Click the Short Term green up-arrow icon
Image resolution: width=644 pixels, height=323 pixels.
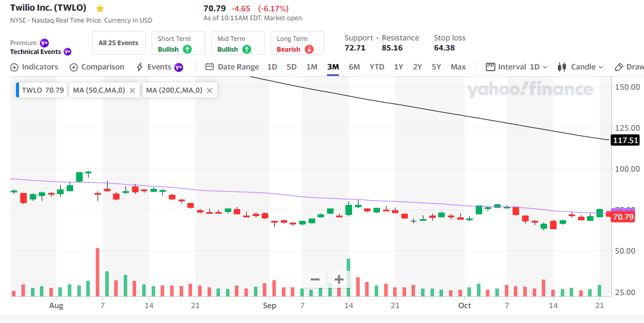[187, 49]
